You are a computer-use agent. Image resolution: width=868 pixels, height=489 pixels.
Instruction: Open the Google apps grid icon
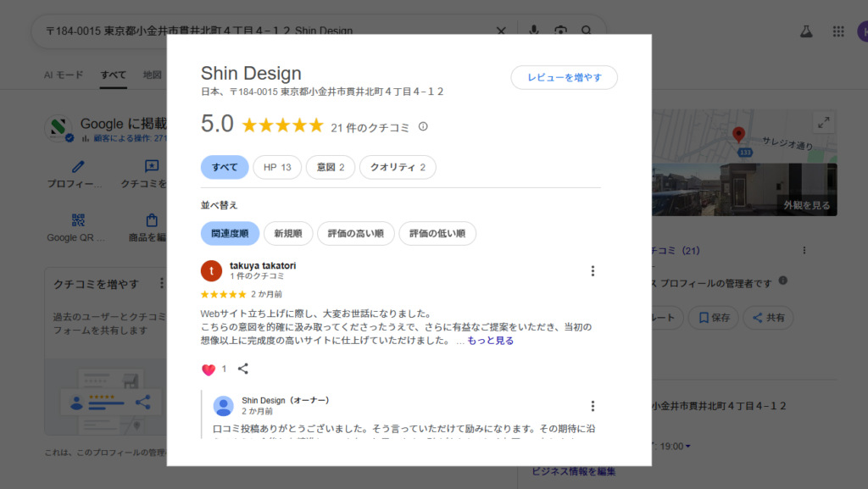coord(838,31)
